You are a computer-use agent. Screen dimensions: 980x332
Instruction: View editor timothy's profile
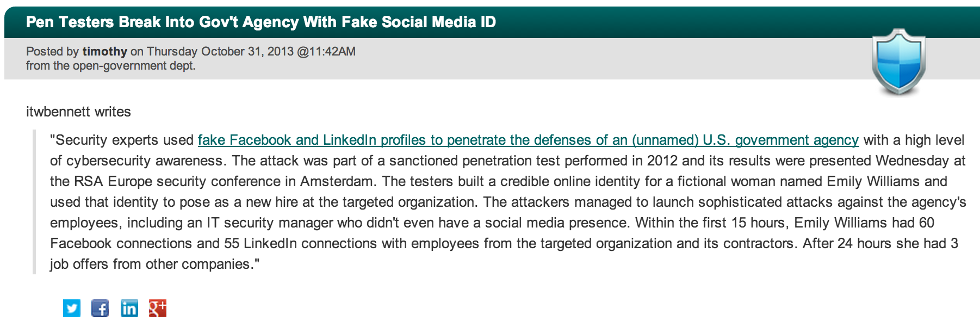[x=104, y=52]
